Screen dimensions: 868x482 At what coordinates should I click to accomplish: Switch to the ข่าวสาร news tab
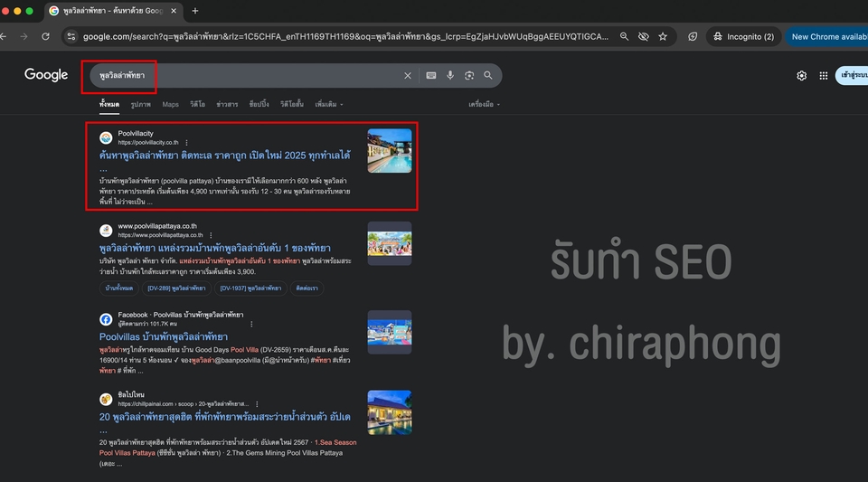click(227, 104)
